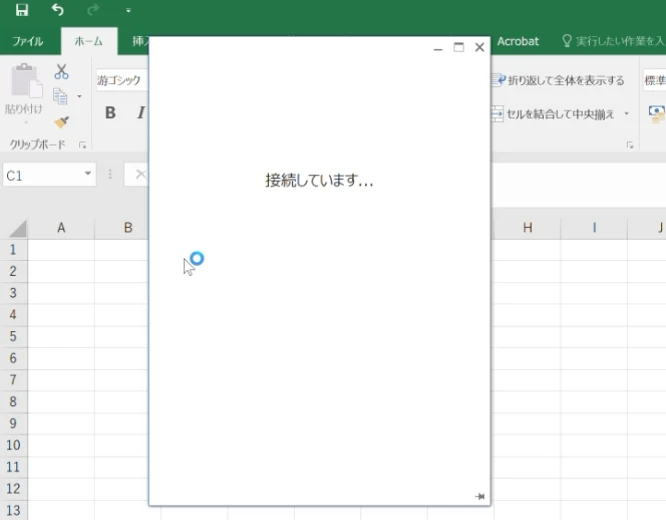Copy selection with copy icon
The image size is (666, 520).
pyautogui.click(x=60, y=96)
